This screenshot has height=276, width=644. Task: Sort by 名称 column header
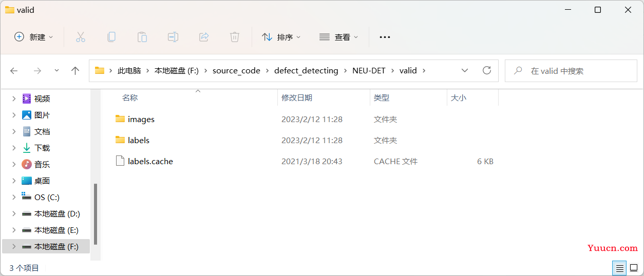[x=130, y=97]
